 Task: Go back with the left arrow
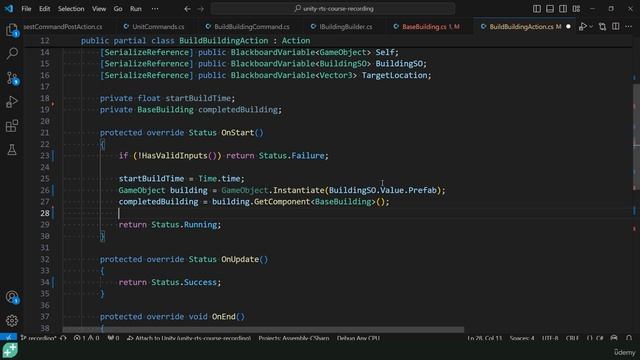(187, 9)
